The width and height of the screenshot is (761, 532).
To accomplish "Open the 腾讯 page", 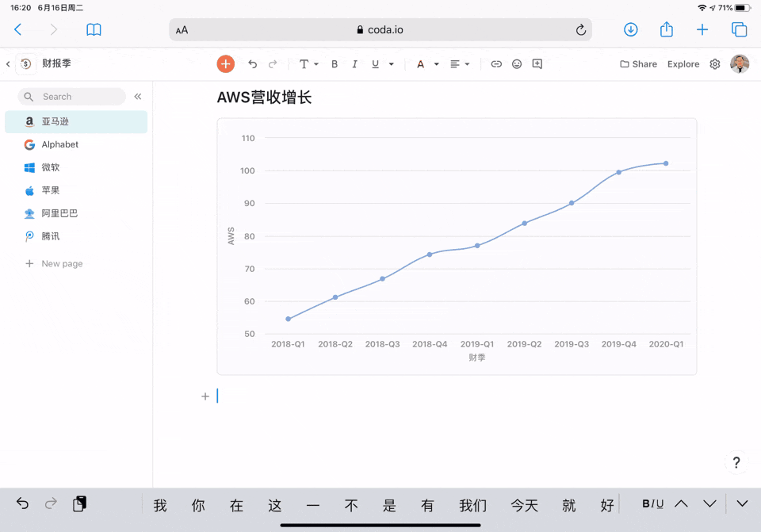I will coord(76,236).
